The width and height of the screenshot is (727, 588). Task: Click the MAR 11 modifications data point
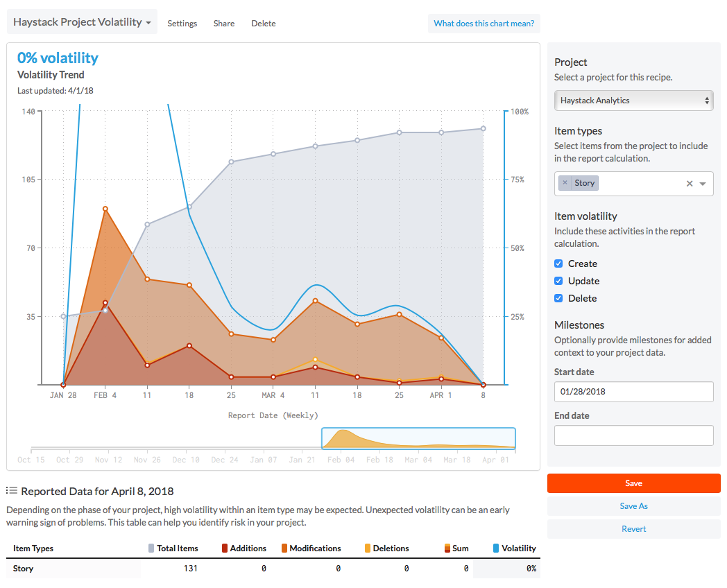pyautogui.click(x=315, y=301)
